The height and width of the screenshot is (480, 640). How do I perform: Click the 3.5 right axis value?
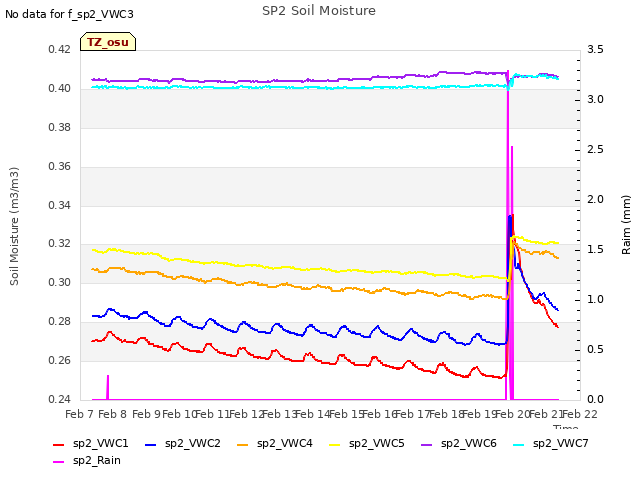pyautogui.click(x=595, y=50)
